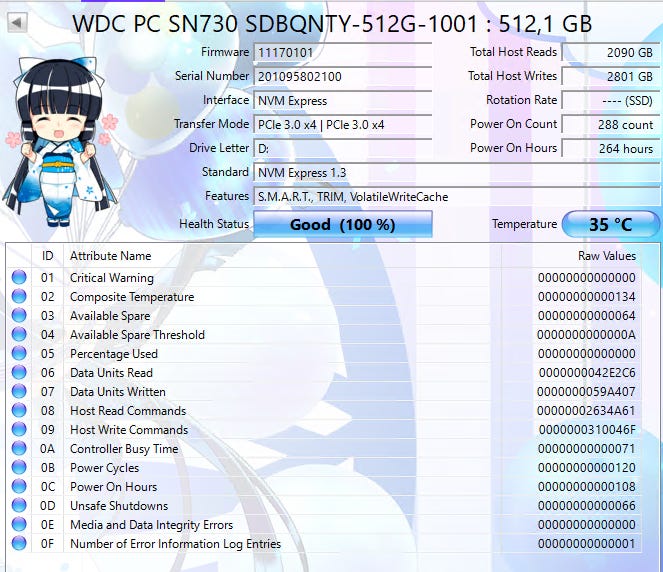Click the ID column header
Viewport: 663px width, 572px height.
click(47, 256)
